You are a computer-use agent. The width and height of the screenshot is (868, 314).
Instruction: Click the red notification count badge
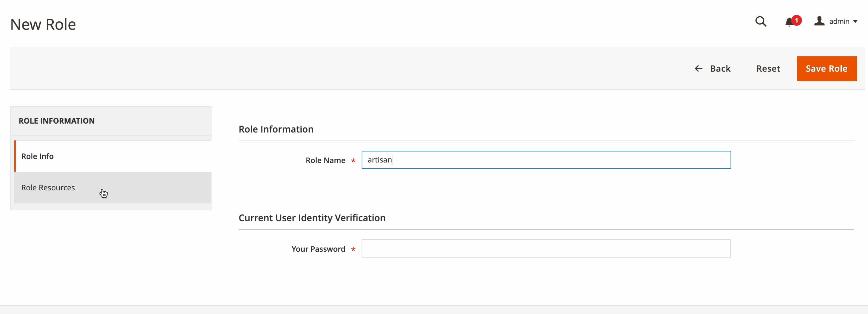click(x=797, y=20)
